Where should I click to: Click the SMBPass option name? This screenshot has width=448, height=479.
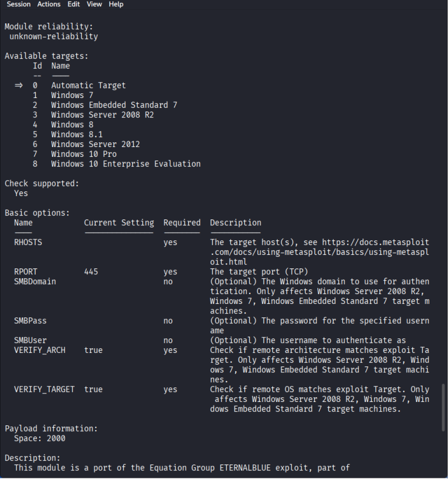[30, 320]
